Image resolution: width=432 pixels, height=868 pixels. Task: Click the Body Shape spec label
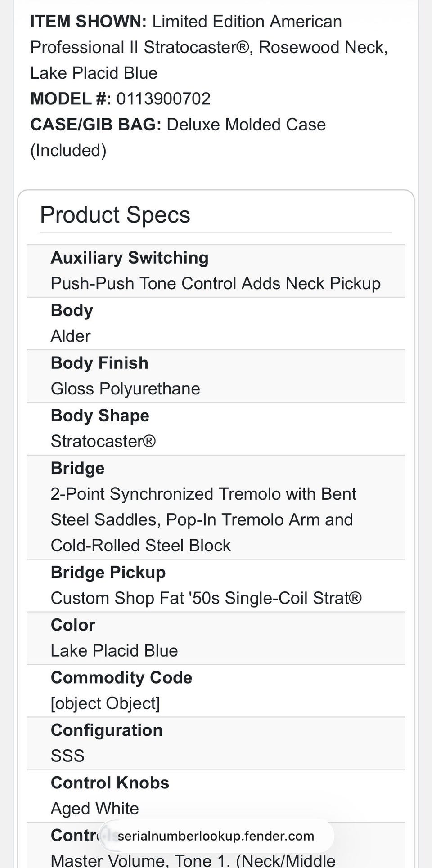coord(100,416)
